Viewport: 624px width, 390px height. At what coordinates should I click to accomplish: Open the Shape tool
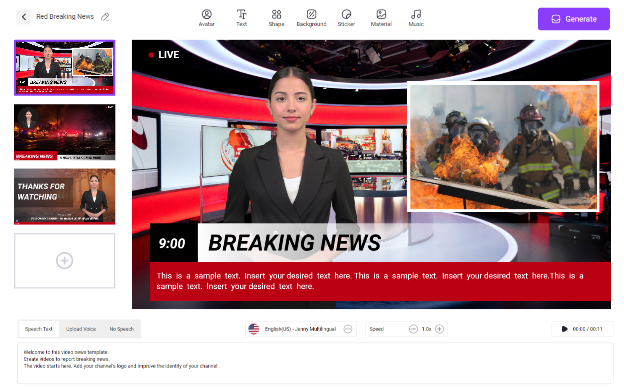tap(276, 18)
